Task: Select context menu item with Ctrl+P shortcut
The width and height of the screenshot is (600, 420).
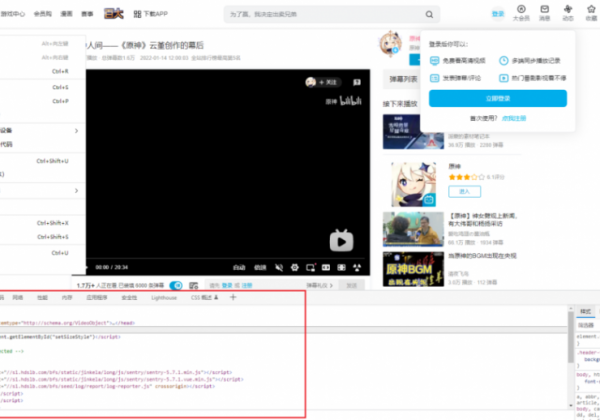Action: 42,101
